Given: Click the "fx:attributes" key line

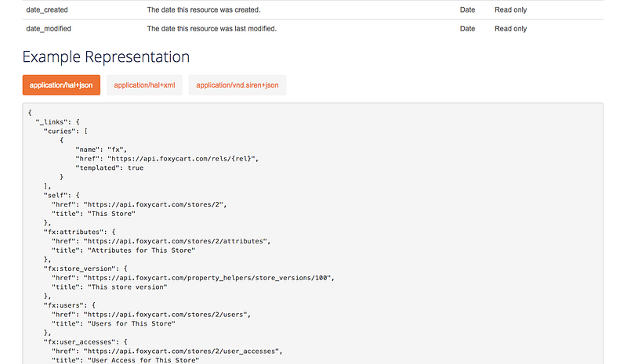Looking at the screenshot, I should pyautogui.click(x=80, y=232).
